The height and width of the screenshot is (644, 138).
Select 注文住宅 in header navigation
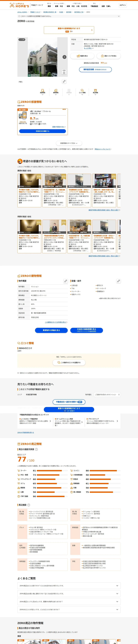tap(84, 6)
